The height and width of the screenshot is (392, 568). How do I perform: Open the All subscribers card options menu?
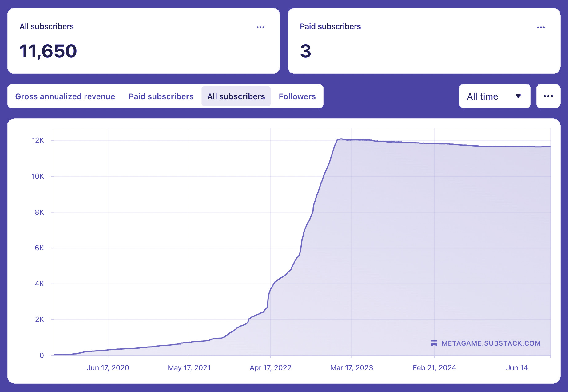click(260, 27)
